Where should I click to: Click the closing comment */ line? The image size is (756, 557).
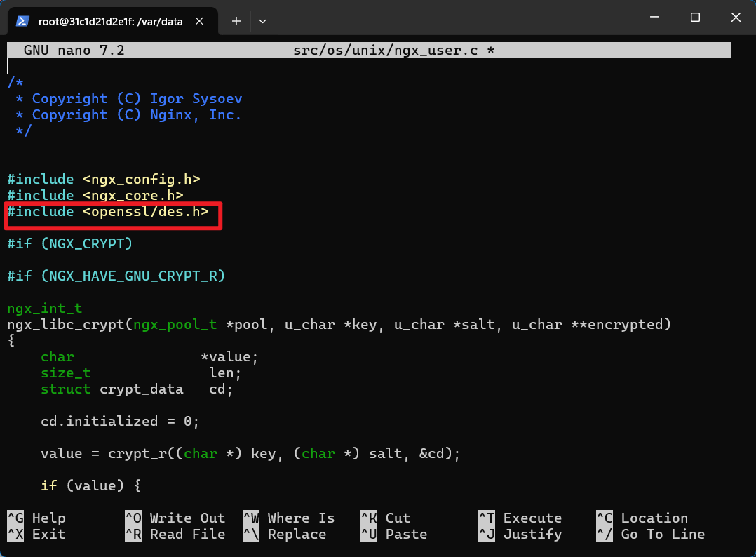click(x=24, y=130)
